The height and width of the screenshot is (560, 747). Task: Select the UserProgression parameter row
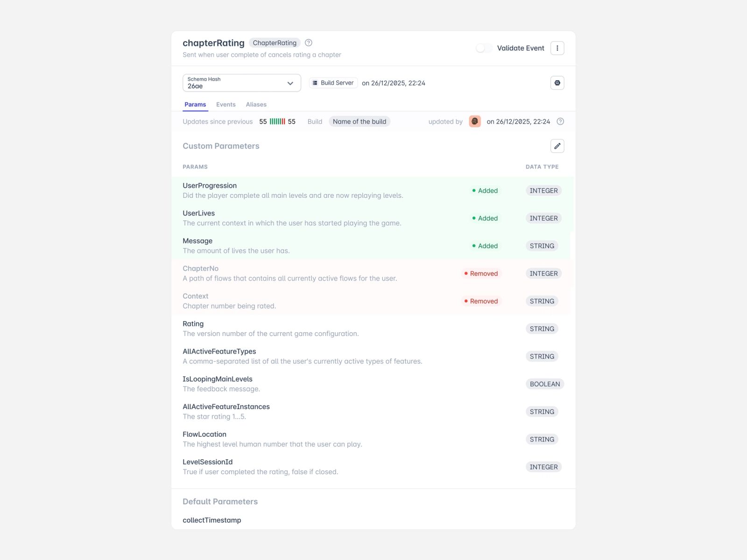pos(372,190)
